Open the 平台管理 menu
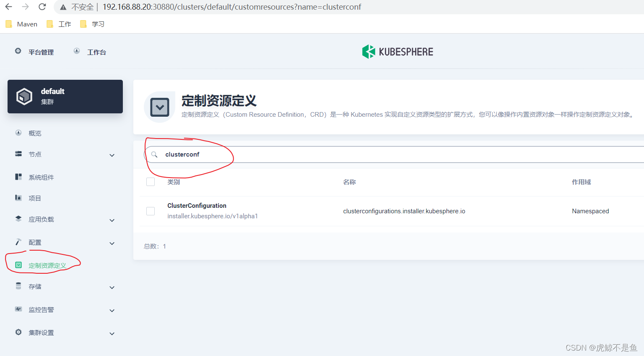The image size is (644, 356). coord(41,52)
